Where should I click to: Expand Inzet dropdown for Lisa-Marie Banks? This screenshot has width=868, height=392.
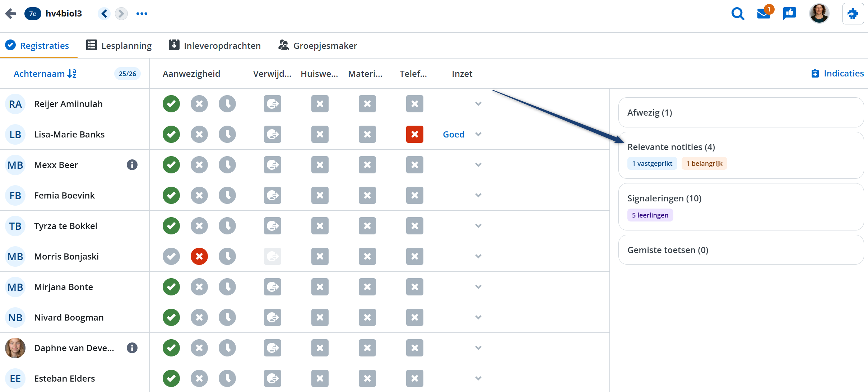point(478,134)
